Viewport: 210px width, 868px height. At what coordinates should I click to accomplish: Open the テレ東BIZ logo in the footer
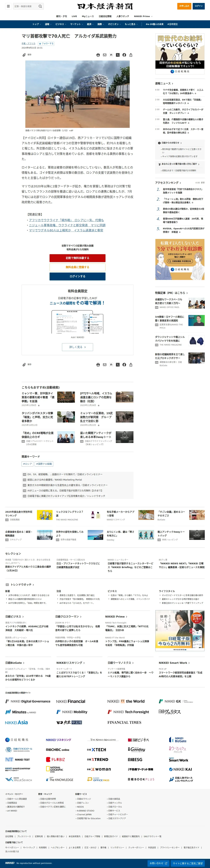[x=55, y=759]
